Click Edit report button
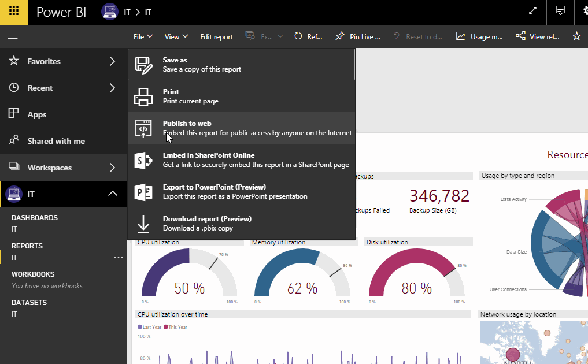588x364 pixels. pos(216,36)
